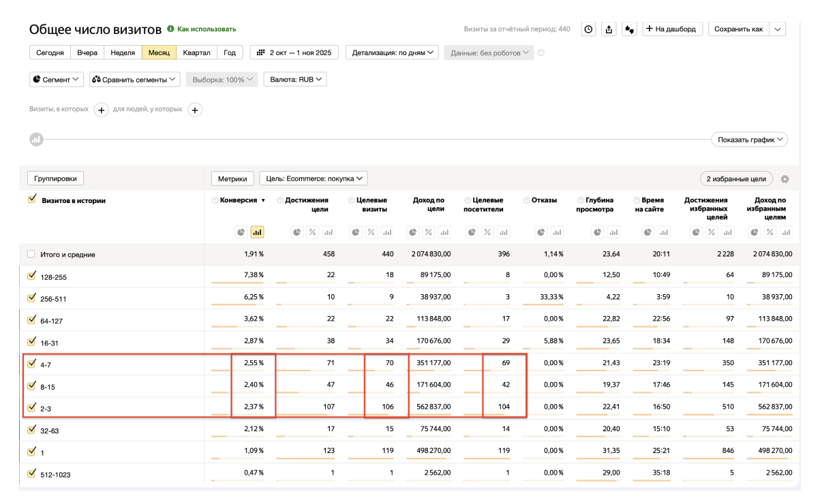Viewport: 822px width, 504px height.
Task: Uncheck the 128-255 row checkbox
Action: (31, 277)
